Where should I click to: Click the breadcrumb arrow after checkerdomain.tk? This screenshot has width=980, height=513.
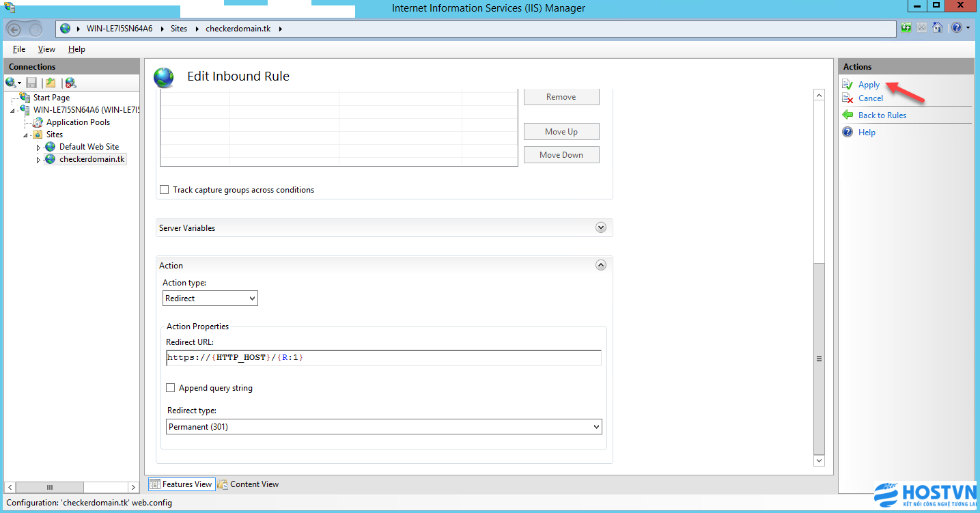[x=280, y=29]
